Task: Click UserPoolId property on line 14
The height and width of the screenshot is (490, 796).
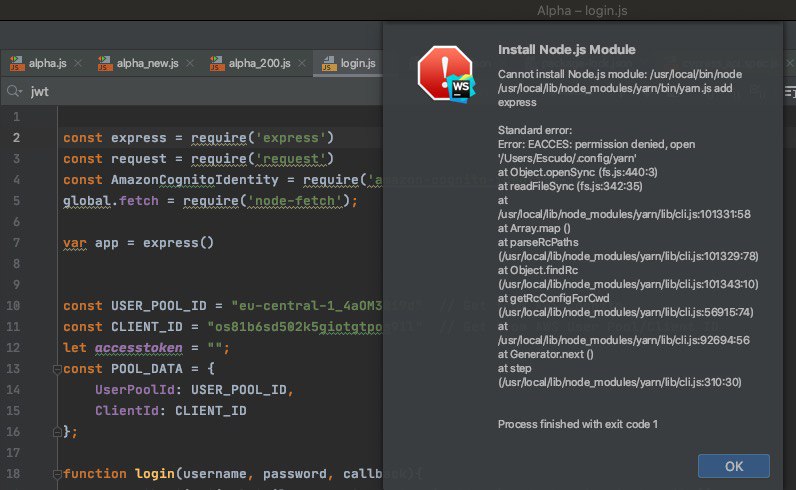Action: (x=135, y=390)
